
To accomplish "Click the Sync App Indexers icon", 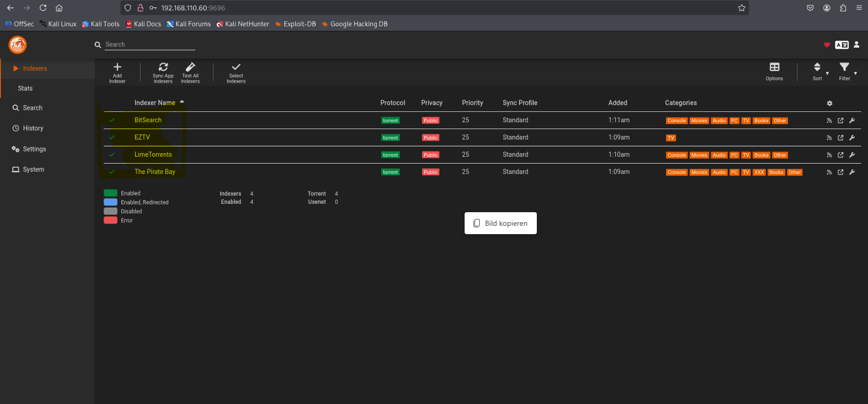I will [x=163, y=67].
